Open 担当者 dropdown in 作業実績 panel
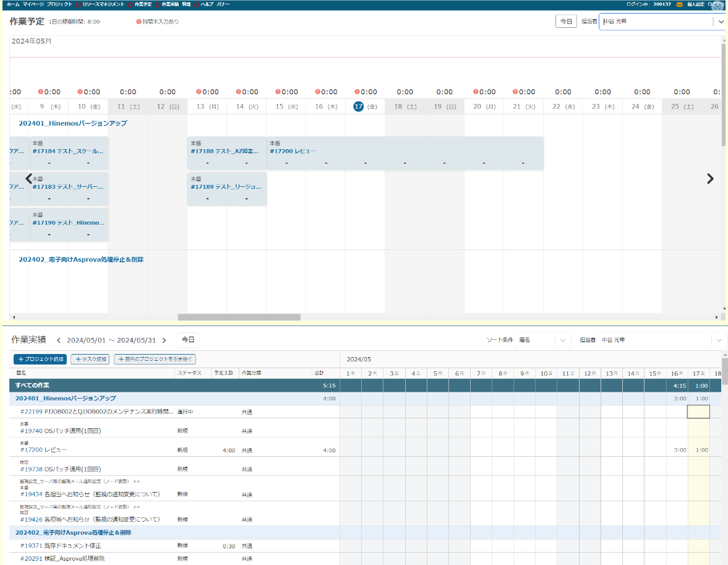This screenshot has height=565, width=728. [x=719, y=340]
